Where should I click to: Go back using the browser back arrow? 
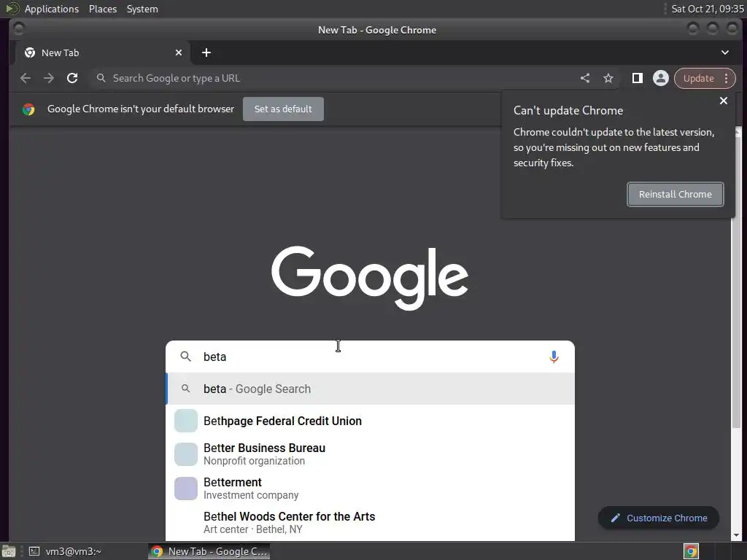[x=26, y=78]
